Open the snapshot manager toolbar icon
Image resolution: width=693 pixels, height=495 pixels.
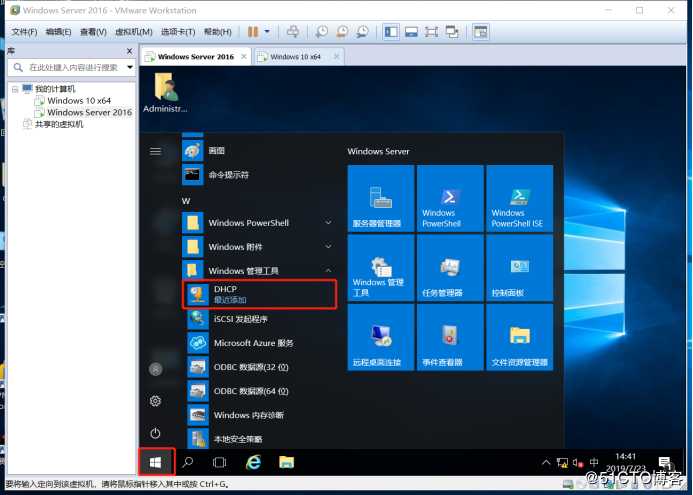363,32
